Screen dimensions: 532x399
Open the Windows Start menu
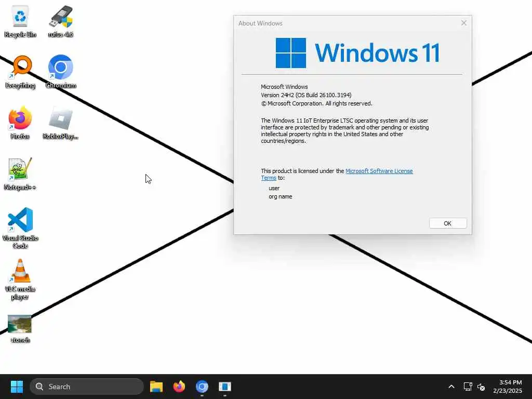point(17,387)
